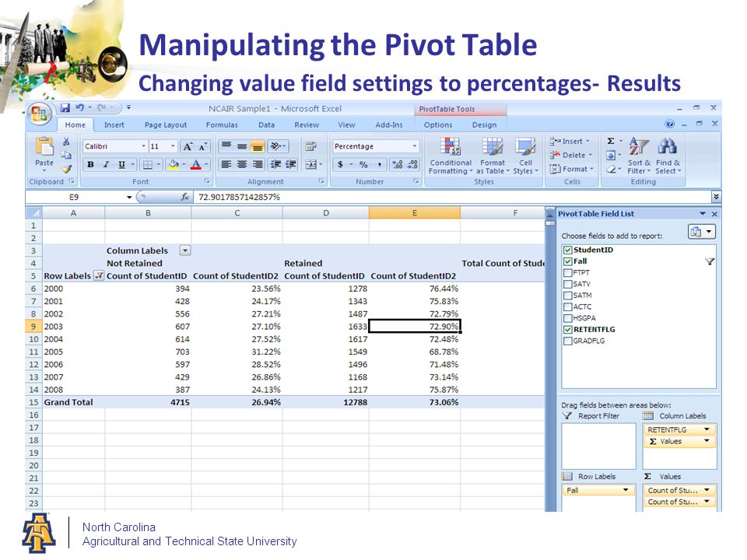Screen dimensions: 747x560
Task: Cut selection with scissors icon
Action: click(66, 142)
